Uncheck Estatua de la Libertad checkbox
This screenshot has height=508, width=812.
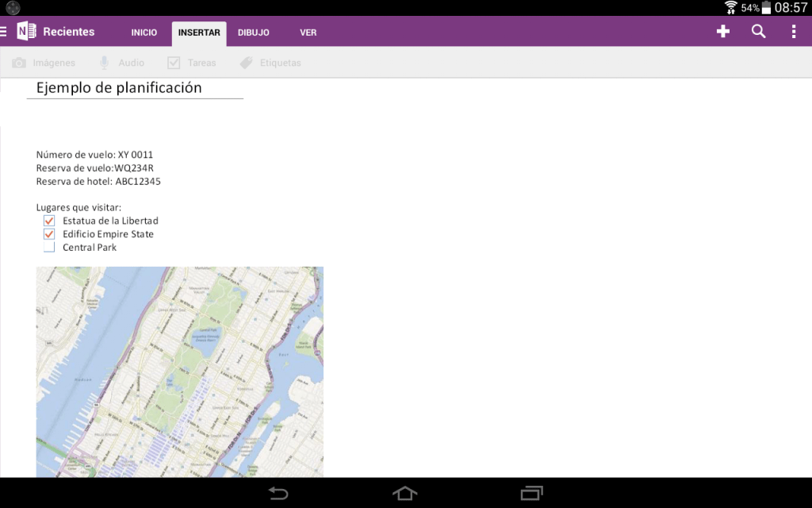pyautogui.click(x=49, y=221)
